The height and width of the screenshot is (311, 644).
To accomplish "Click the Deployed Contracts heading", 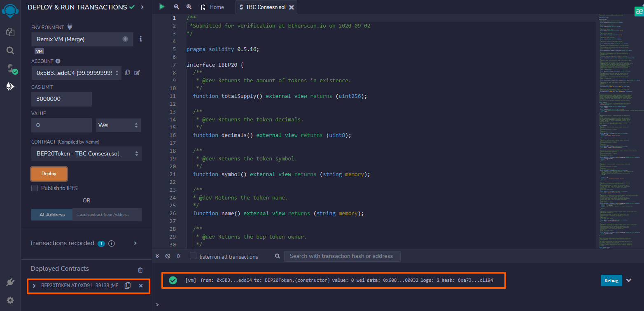I will (x=60, y=269).
